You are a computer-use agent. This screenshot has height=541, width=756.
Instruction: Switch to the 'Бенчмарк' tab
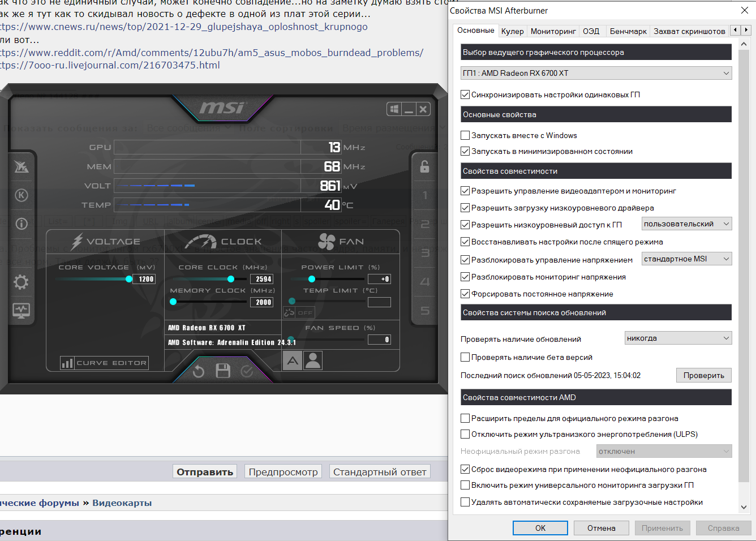(628, 31)
